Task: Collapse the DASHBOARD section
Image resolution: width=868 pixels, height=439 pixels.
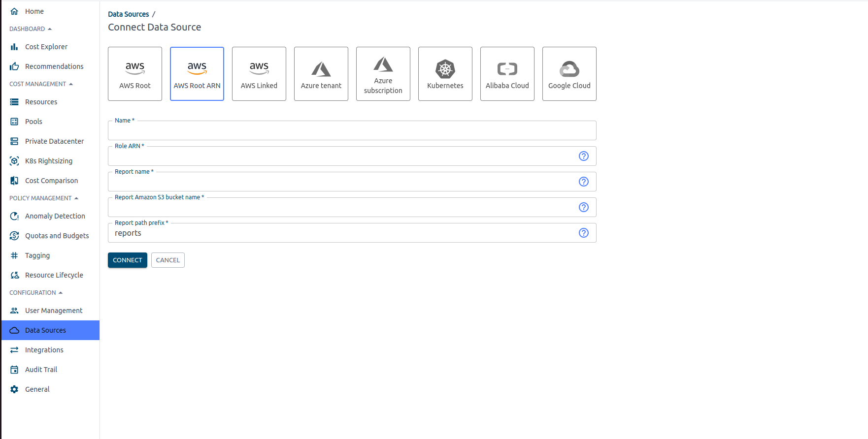Action: click(x=31, y=29)
